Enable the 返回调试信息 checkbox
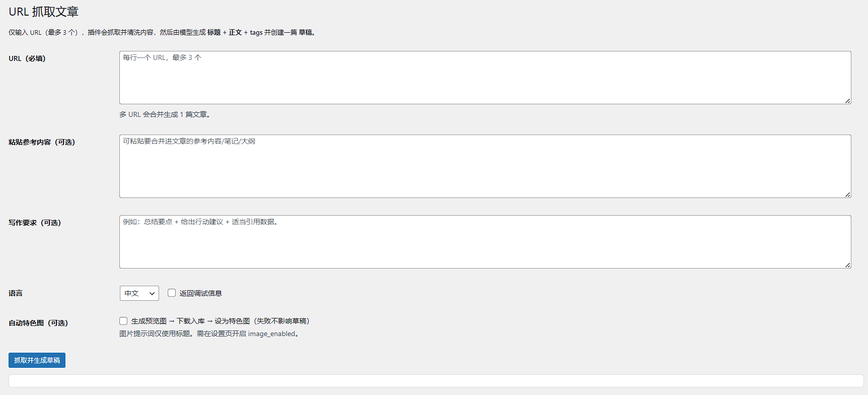Image resolution: width=868 pixels, height=395 pixels. (x=172, y=293)
